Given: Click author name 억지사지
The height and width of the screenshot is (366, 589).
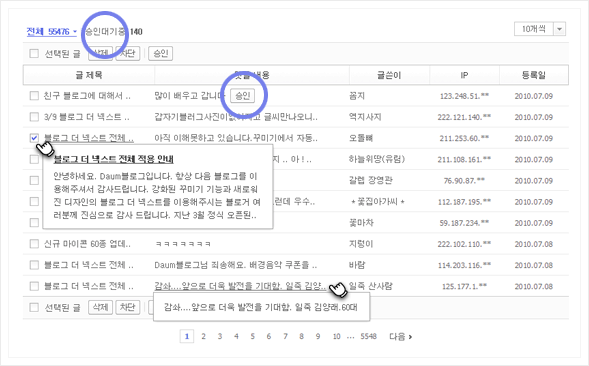Looking at the screenshot, I should [365, 117].
